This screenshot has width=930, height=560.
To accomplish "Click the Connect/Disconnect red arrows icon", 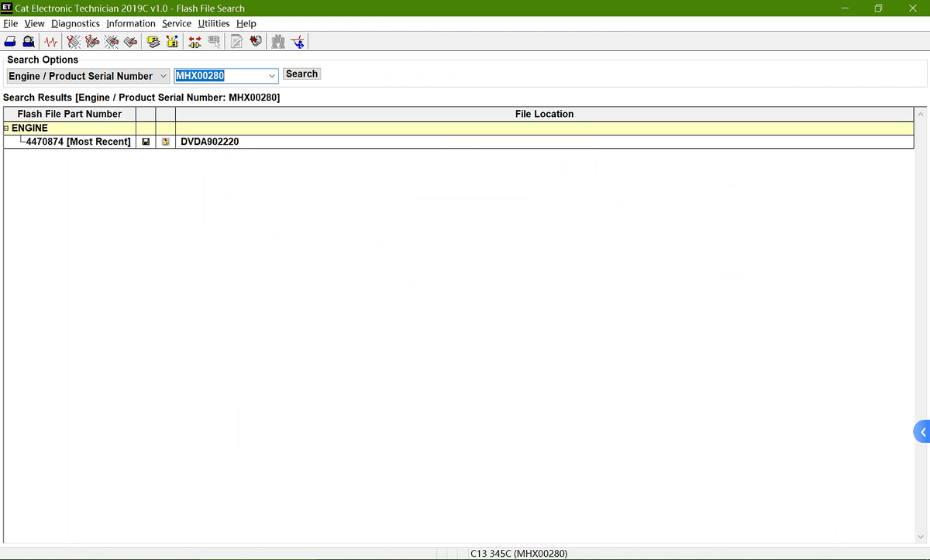I will [195, 42].
